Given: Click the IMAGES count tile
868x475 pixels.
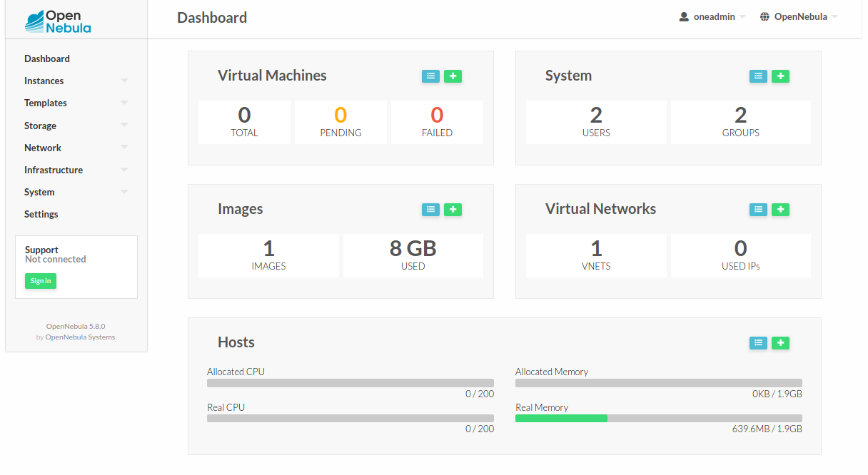Looking at the screenshot, I should point(269,255).
